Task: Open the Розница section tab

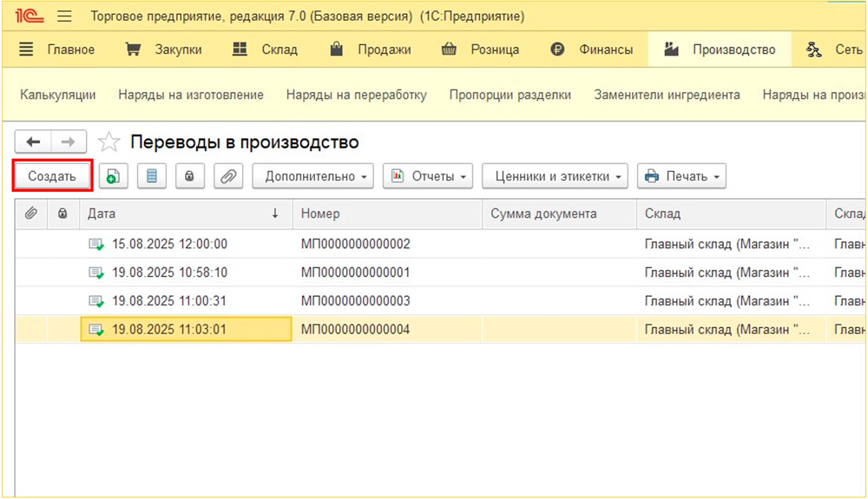Action: tap(480, 49)
